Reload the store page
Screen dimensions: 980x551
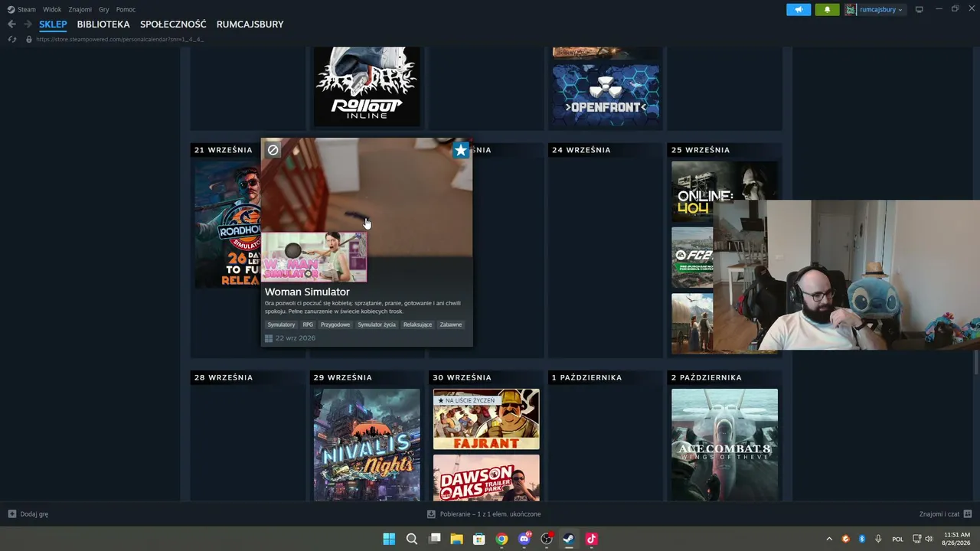point(11,39)
